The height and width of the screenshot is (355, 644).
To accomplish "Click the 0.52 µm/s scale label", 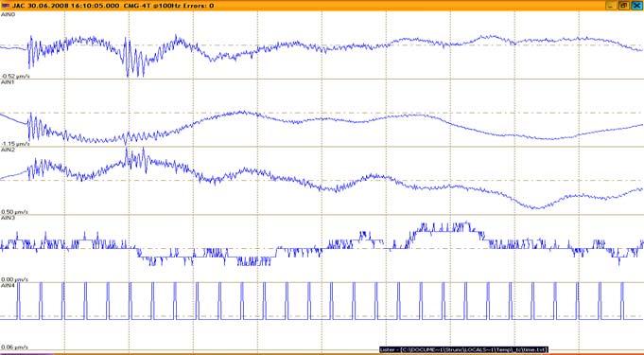I will pyautogui.click(x=15, y=76).
